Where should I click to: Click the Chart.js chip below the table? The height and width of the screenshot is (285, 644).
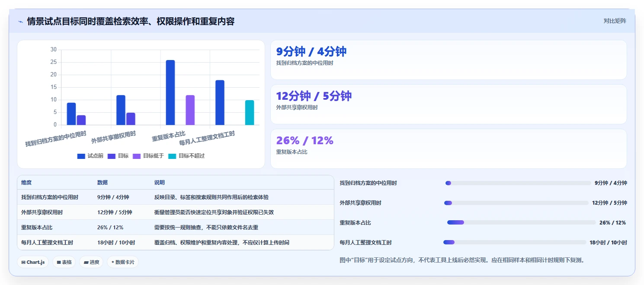coord(33,262)
